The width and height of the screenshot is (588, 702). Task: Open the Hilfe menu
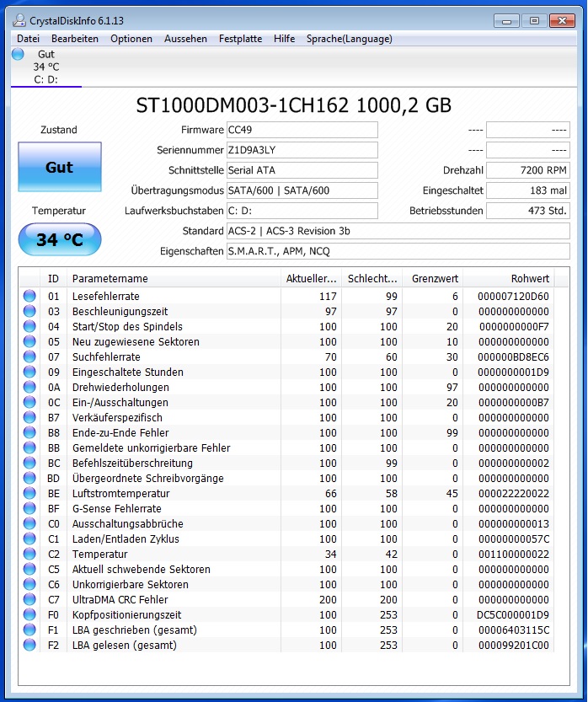[284, 39]
